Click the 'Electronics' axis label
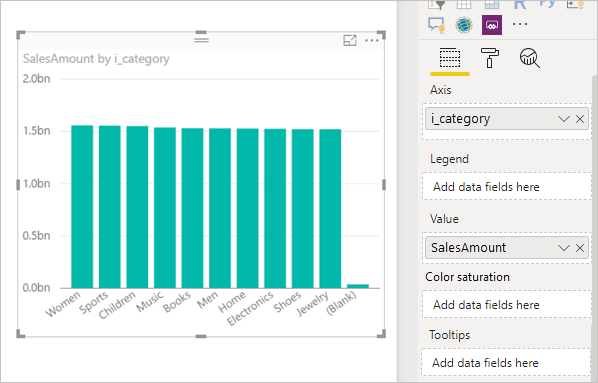 click(x=250, y=308)
